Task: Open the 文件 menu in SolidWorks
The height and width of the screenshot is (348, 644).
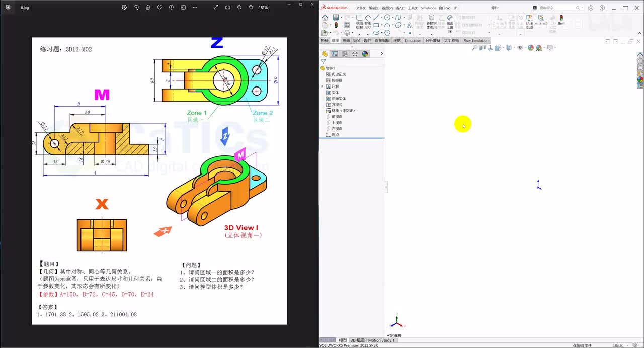Action: pos(361,8)
